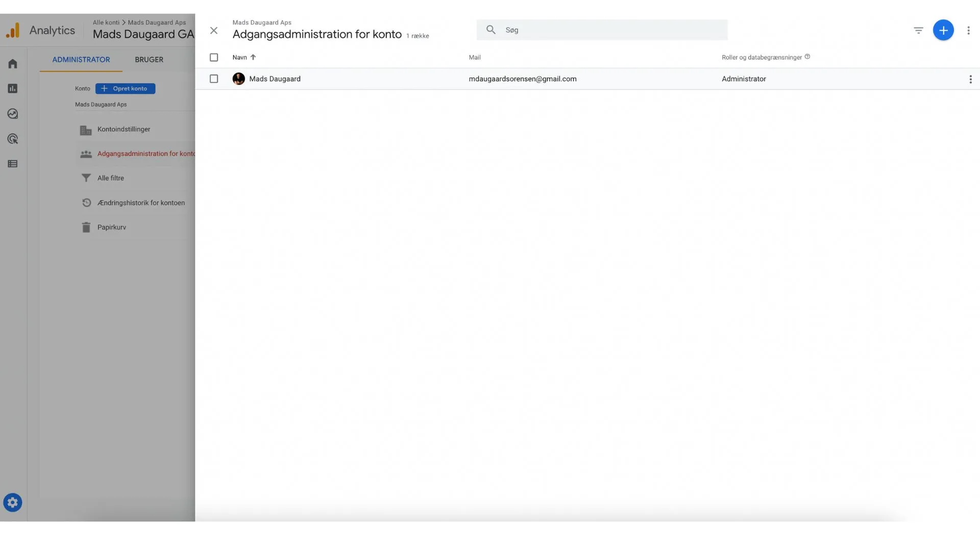Tick the select-all checkbox in the header
The image size is (980, 551).
pos(214,58)
